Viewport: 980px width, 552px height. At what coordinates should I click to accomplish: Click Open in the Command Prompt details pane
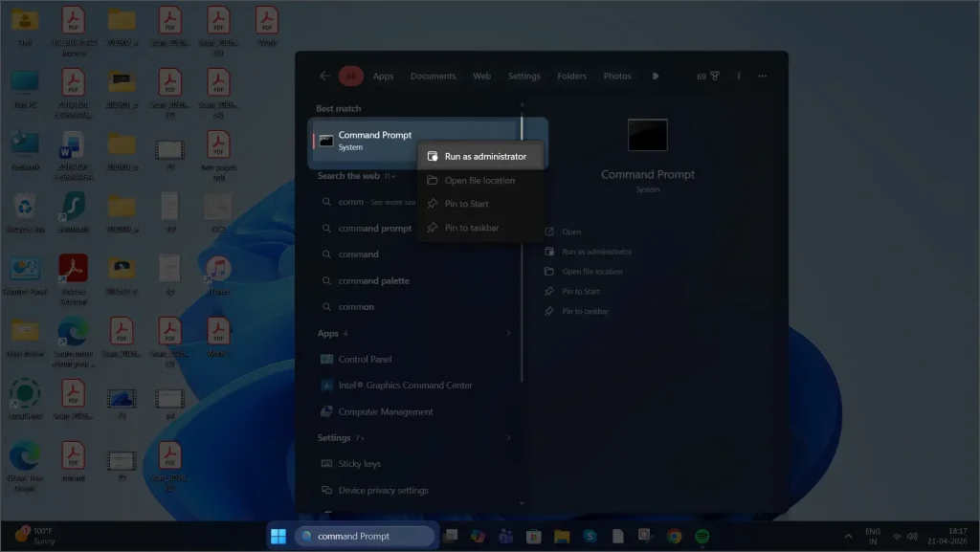pos(572,231)
